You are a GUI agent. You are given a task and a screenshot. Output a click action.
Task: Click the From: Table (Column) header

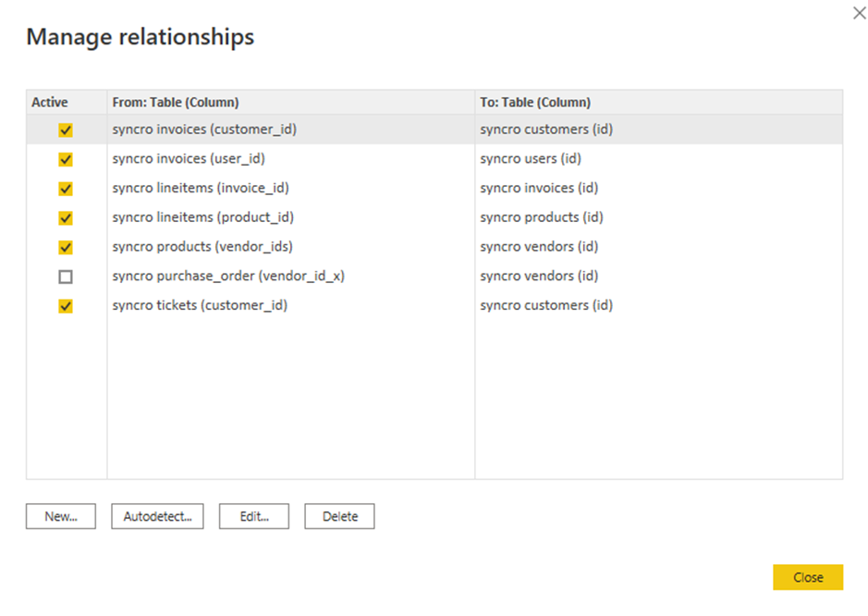(176, 103)
